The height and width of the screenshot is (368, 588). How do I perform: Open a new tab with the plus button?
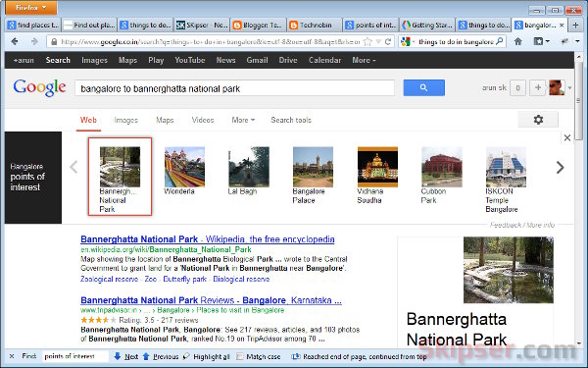[x=575, y=26]
